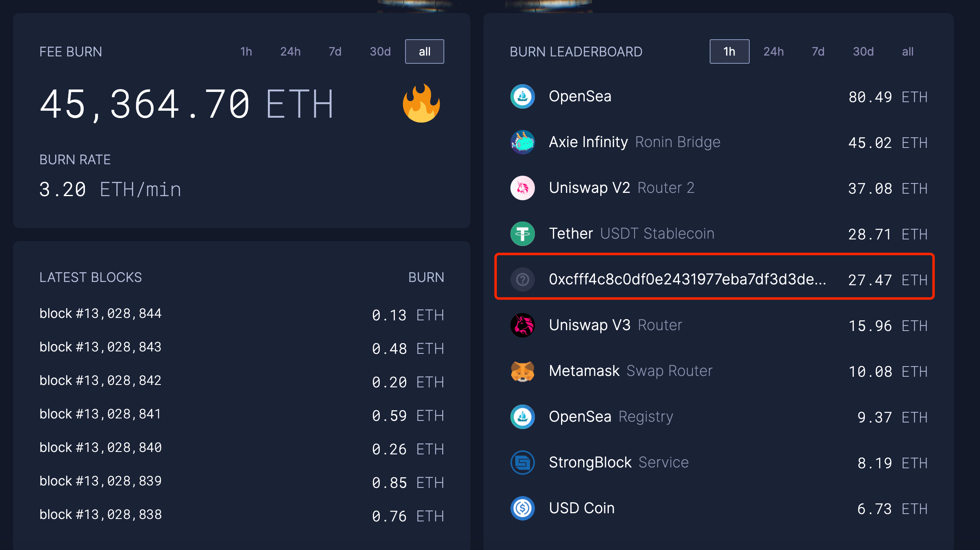Viewport: 980px width, 550px height.
Task: Select Fee Burn 7d timeframe
Action: (335, 51)
